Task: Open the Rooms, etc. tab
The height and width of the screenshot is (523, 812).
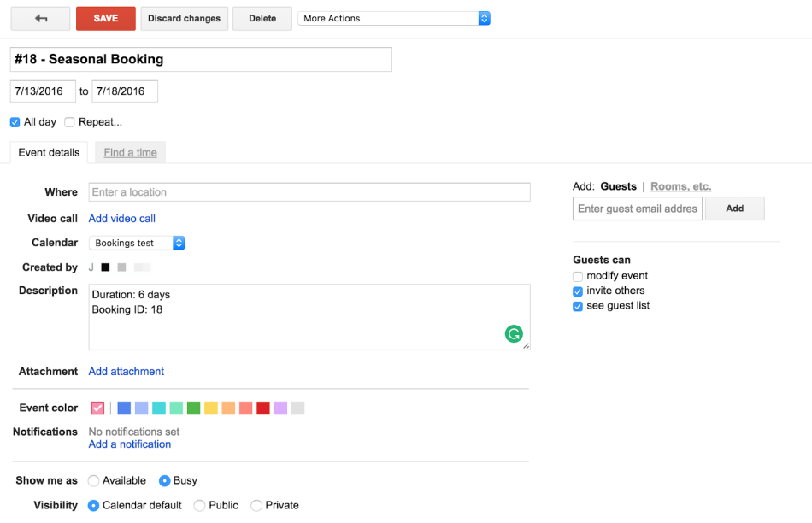Action: click(680, 186)
